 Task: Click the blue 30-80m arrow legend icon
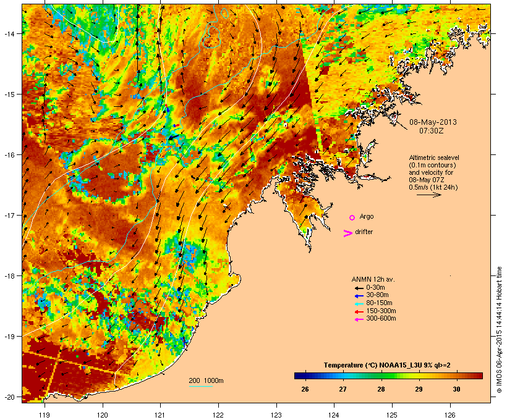click(359, 296)
